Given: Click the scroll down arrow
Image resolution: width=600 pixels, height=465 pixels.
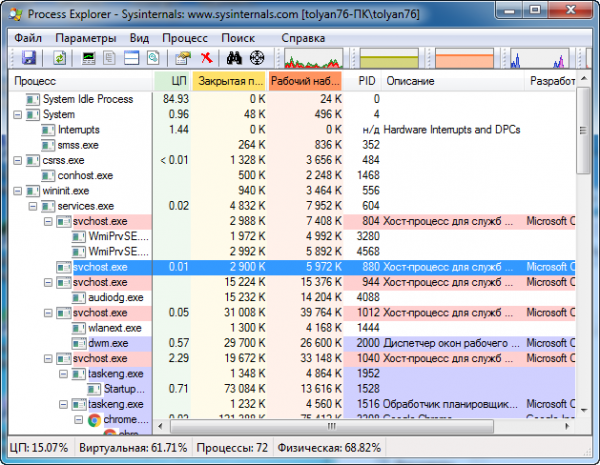Looking at the screenshot, I should [x=584, y=411].
